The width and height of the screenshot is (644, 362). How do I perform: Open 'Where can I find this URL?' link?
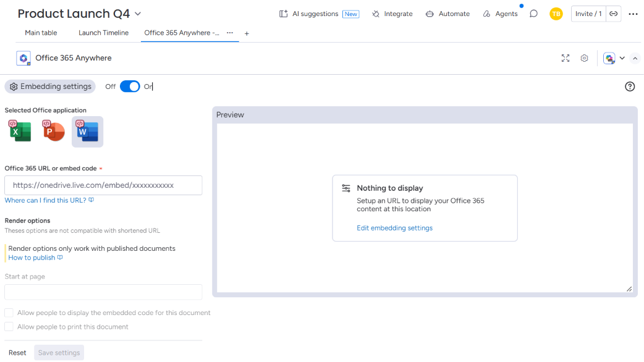49,200
